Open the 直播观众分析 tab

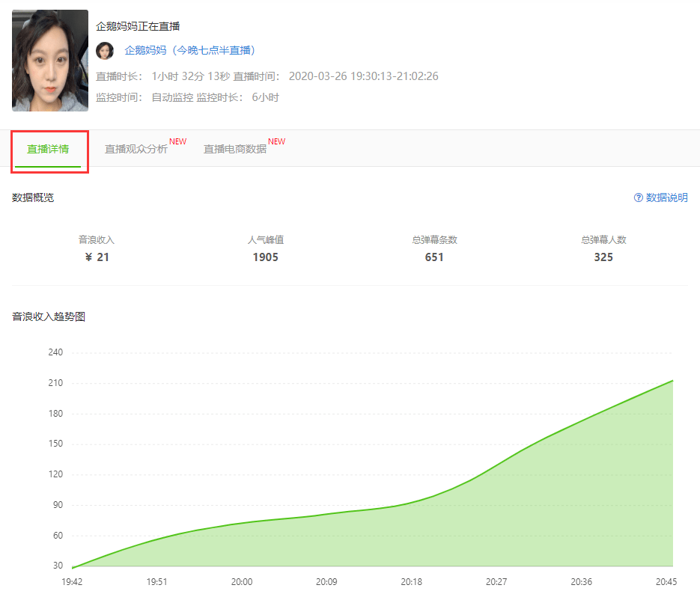136,149
